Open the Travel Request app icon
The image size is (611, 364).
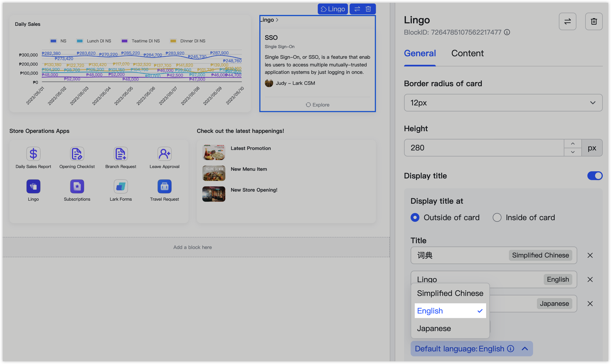coord(164,187)
